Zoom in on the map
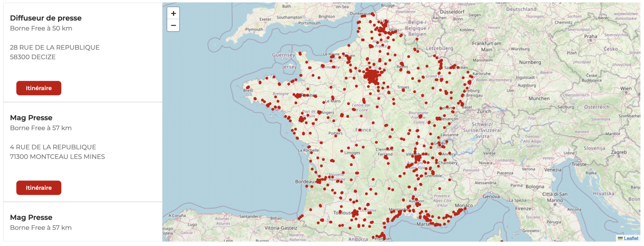The image size is (644, 246). 173,13
